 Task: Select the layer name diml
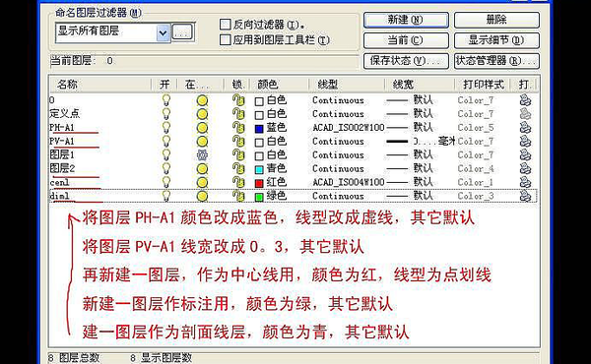[x=59, y=196]
